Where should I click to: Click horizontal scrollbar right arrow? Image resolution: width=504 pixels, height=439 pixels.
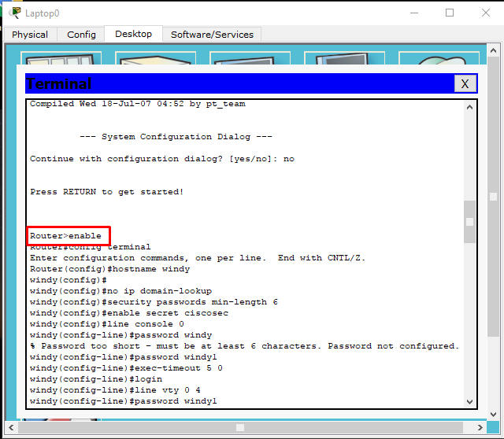click(480, 427)
